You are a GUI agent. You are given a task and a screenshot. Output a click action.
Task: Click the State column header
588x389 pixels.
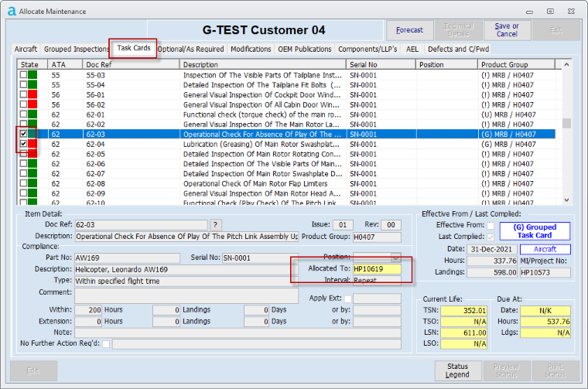[x=32, y=64]
